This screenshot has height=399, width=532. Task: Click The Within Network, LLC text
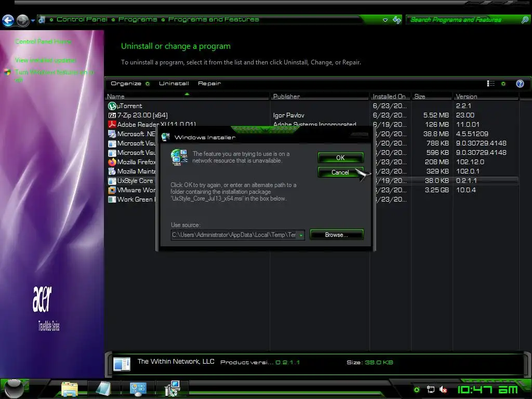176,362
